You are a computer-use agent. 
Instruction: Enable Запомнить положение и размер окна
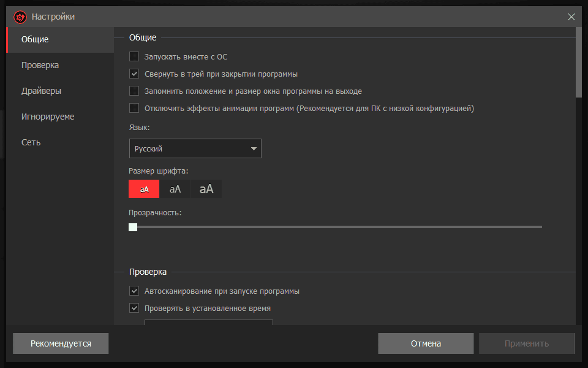click(x=134, y=91)
